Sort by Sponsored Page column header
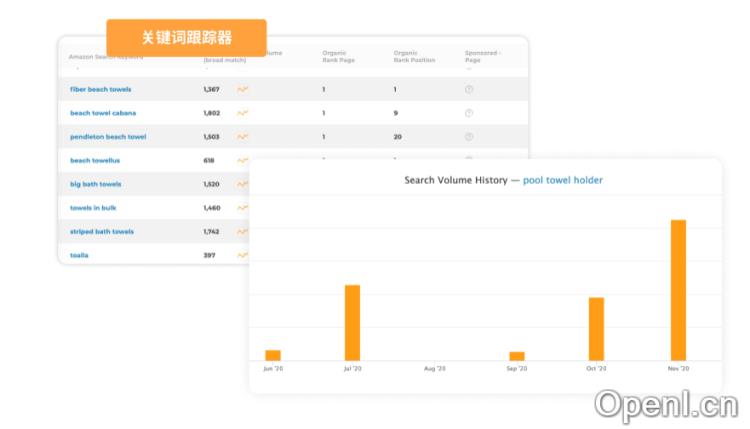The height and width of the screenshot is (429, 750). (483, 56)
